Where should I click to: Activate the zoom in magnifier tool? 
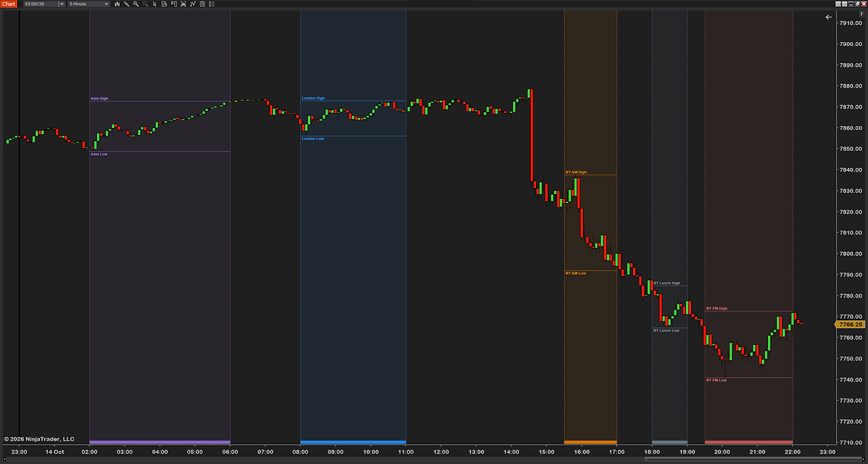pos(136,3)
